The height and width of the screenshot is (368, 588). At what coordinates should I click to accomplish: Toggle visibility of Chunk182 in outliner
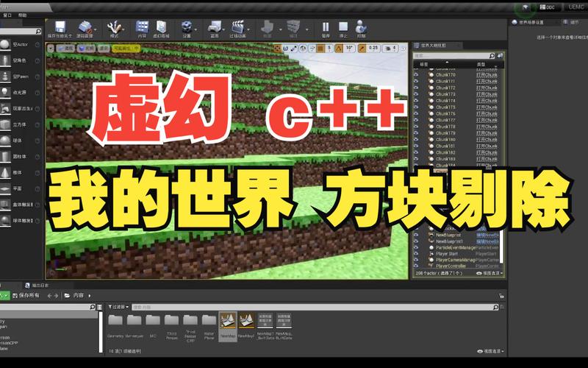pos(415,152)
